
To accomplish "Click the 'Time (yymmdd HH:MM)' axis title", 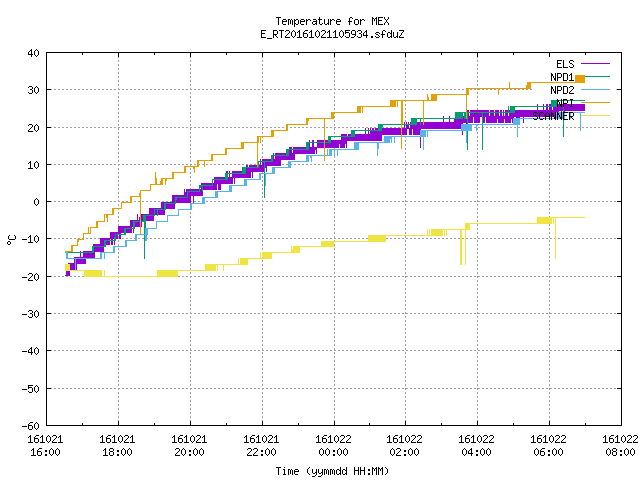I will [x=332, y=471].
